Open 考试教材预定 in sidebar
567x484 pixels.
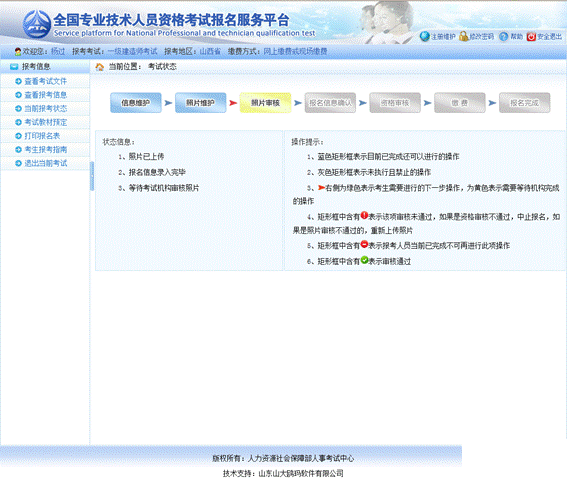tap(46, 122)
